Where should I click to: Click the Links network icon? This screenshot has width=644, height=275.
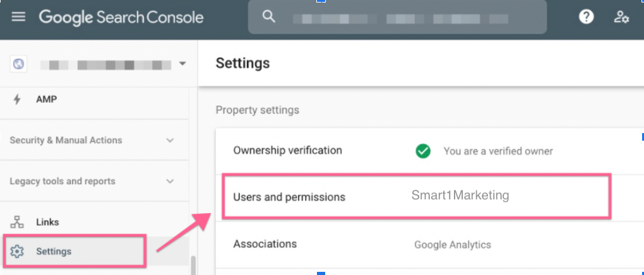click(x=17, y=222)
